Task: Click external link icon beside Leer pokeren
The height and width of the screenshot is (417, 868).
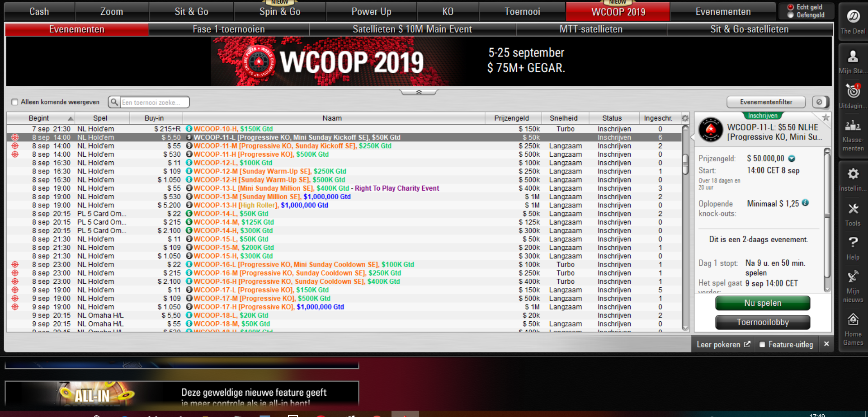Action: tap(747, 344)
